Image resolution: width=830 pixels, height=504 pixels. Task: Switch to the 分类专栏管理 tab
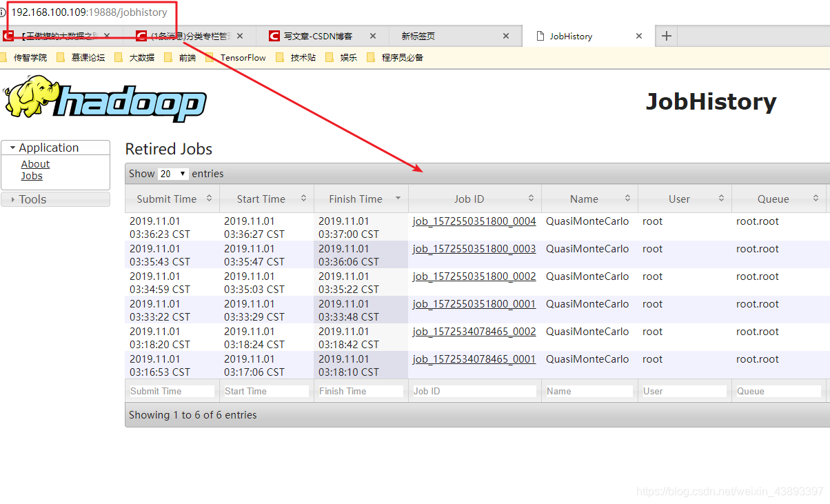[x=191, y=36]
